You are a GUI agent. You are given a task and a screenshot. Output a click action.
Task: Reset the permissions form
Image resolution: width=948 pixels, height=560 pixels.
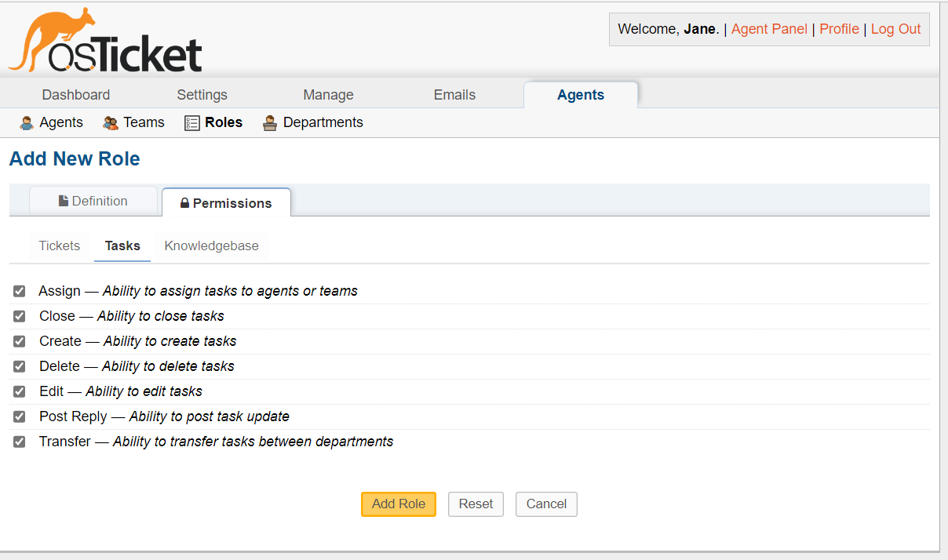476,504
